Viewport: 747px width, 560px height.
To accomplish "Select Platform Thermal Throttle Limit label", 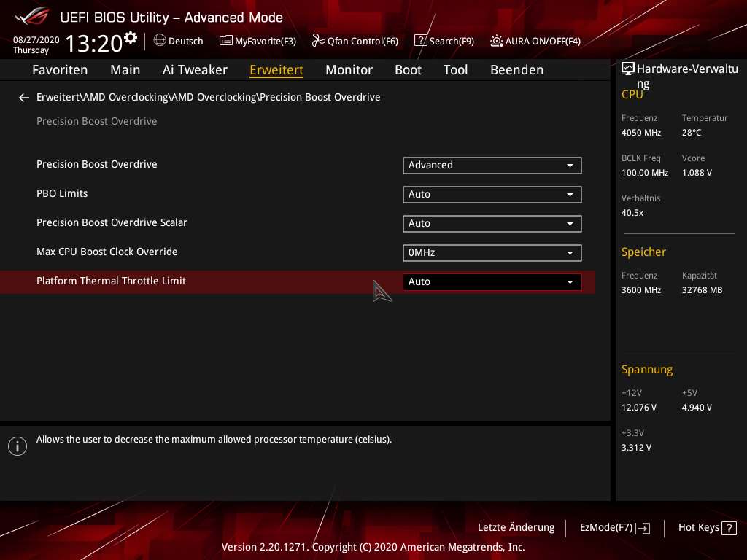I will coord(111,281).
